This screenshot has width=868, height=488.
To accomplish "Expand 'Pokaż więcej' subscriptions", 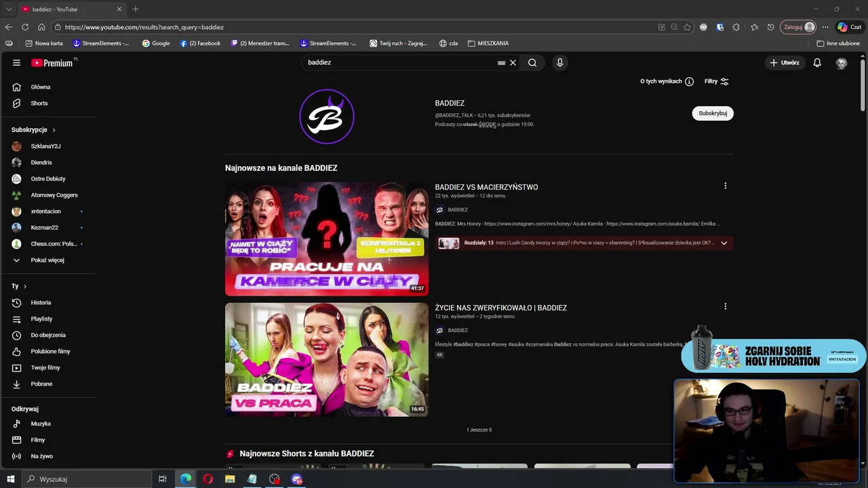I will click(47, 260).
